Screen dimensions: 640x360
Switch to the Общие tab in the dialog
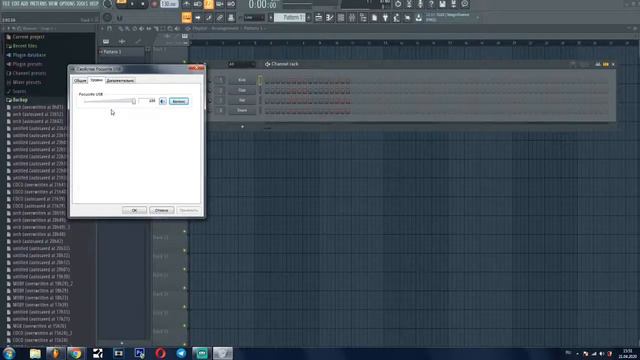(80, 81)
